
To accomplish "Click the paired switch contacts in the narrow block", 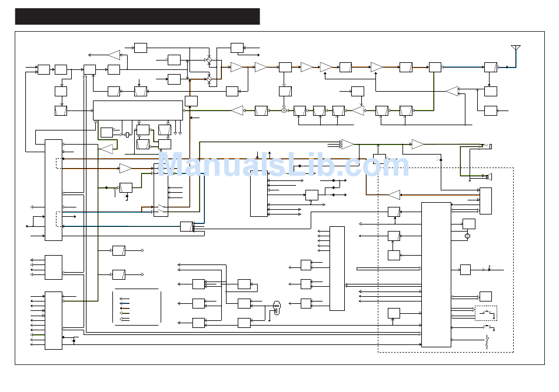I will coord(162,209).
